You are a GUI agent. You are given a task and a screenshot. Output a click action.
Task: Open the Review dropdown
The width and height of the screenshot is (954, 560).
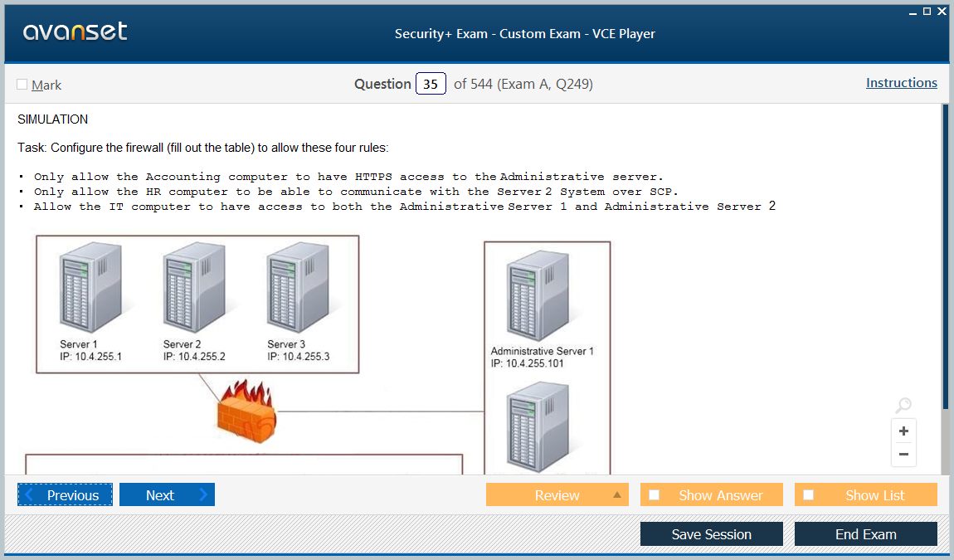[557, 494]
